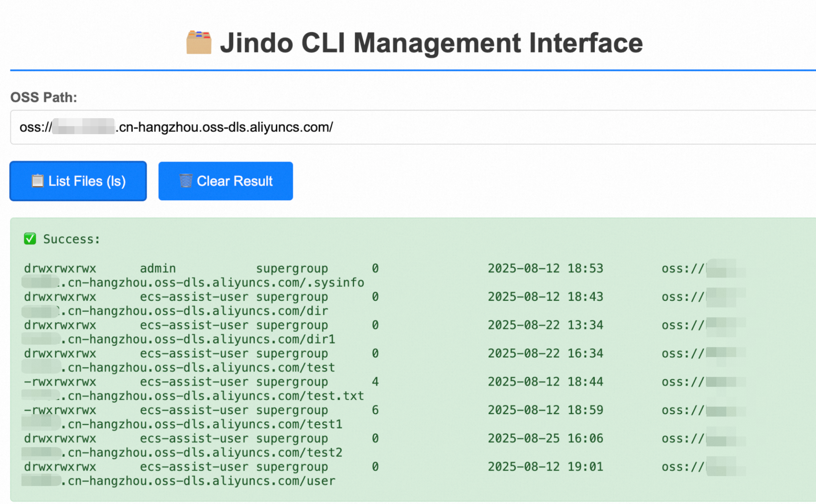Image resolution: width=816 pixels, height=504 pixels.
Task: Click file size '6' in the 18:59 row
Action: pos(375,410)
